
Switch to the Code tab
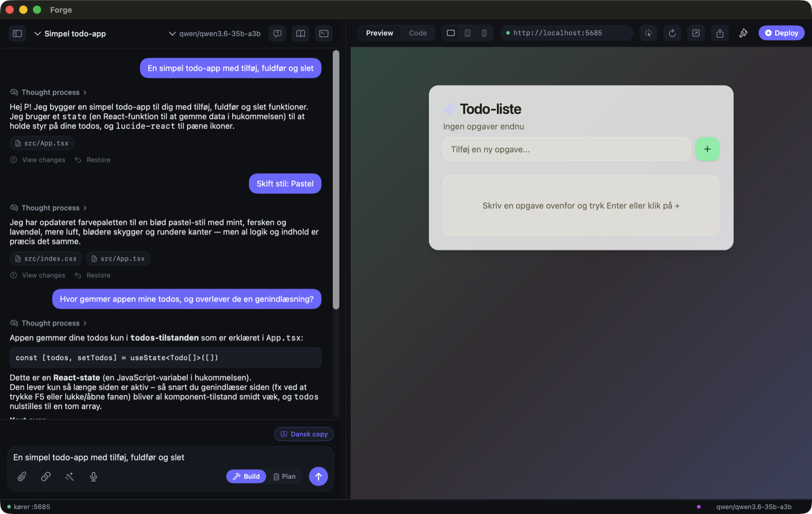[x=417, y=33]
